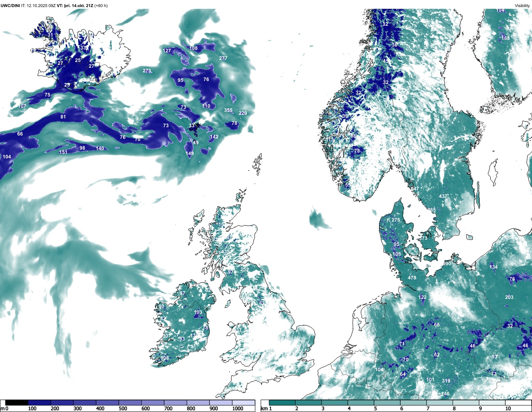Select the 500–600 m legend color block
Viewport: 532px width, 412px height.
click(130, 402)
